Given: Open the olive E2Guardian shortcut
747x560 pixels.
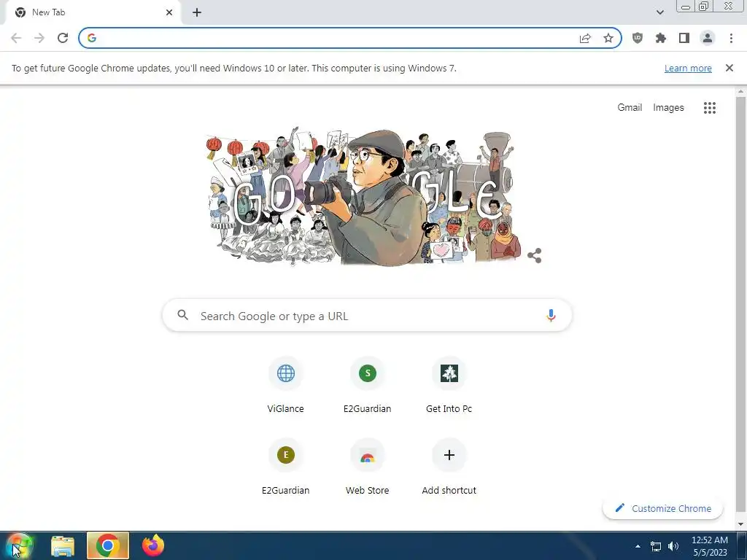Looking at the screenshot, I should (285, 467).
